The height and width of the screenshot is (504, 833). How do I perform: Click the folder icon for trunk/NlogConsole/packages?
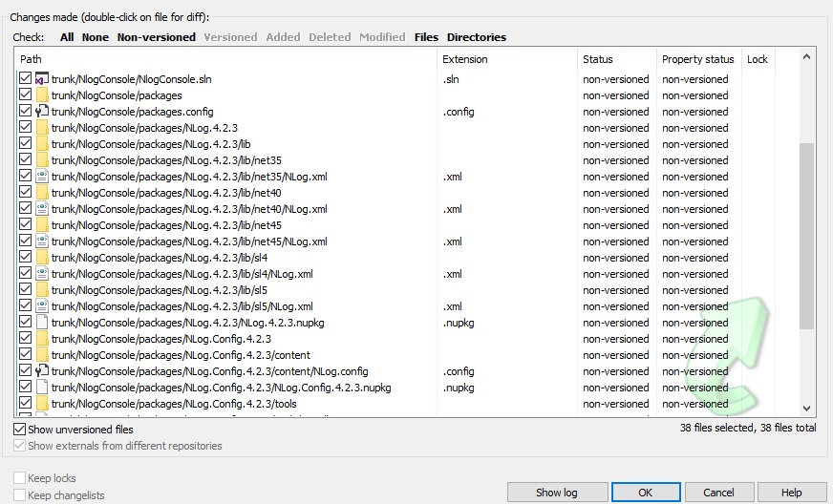click(x=42, y=95)
